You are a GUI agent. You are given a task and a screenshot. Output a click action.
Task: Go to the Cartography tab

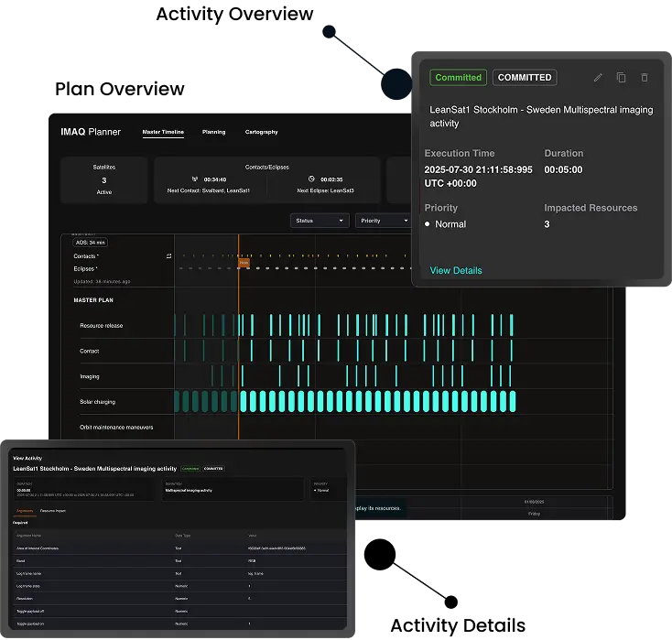coord(261,132)
